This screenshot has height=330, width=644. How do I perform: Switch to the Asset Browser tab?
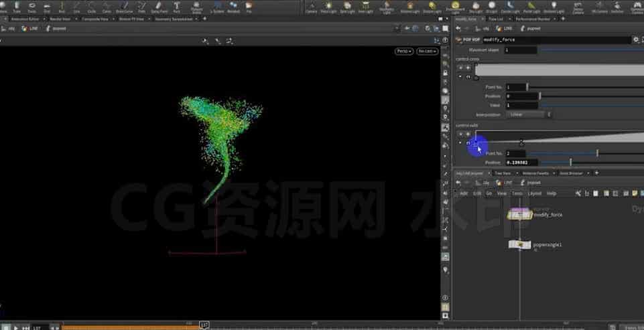tap(571, 173)
